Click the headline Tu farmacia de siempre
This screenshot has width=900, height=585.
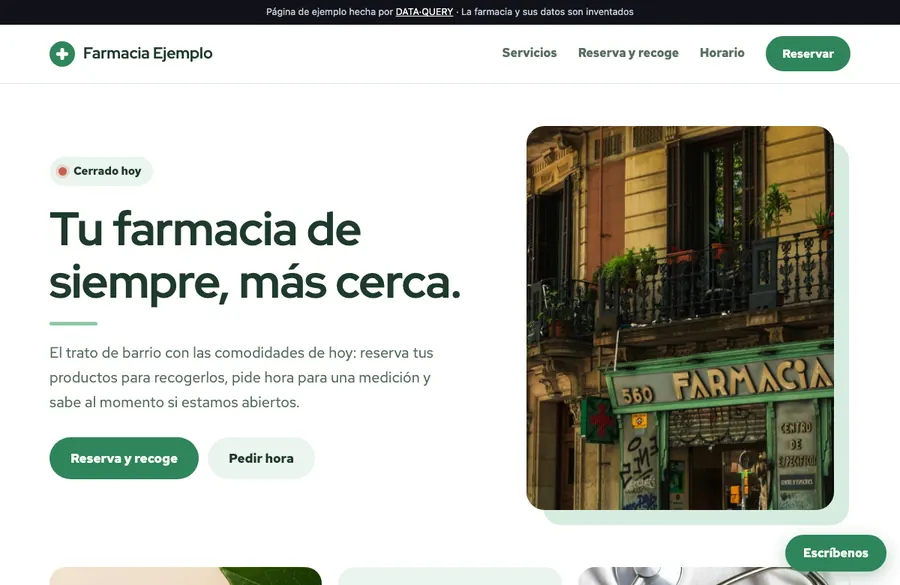[255, 255]
